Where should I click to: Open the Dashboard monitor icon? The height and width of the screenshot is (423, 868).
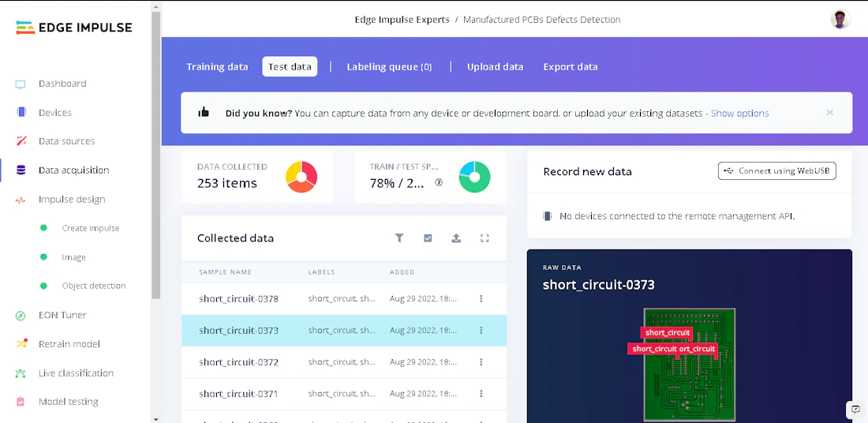[x=21, y=84]
